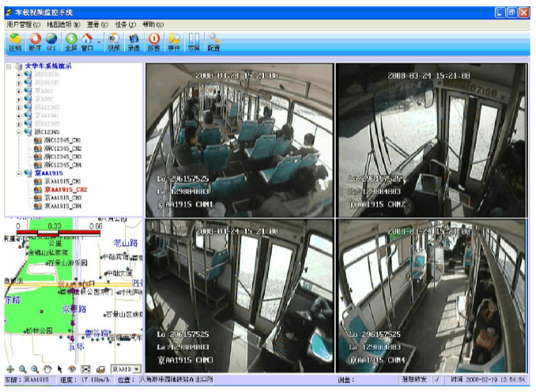Click the map eye view tool
The height and width of the screenshot is (392, 536).
tap(72, 369)
